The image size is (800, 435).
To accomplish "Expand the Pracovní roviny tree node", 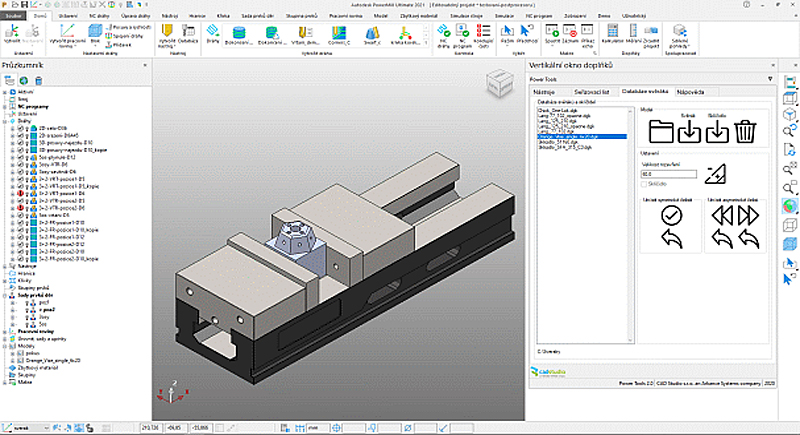I will 5,331.
